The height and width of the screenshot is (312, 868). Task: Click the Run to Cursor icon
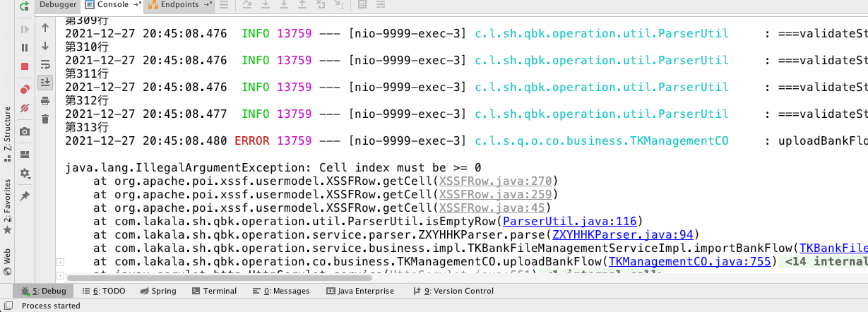point(339,5)
